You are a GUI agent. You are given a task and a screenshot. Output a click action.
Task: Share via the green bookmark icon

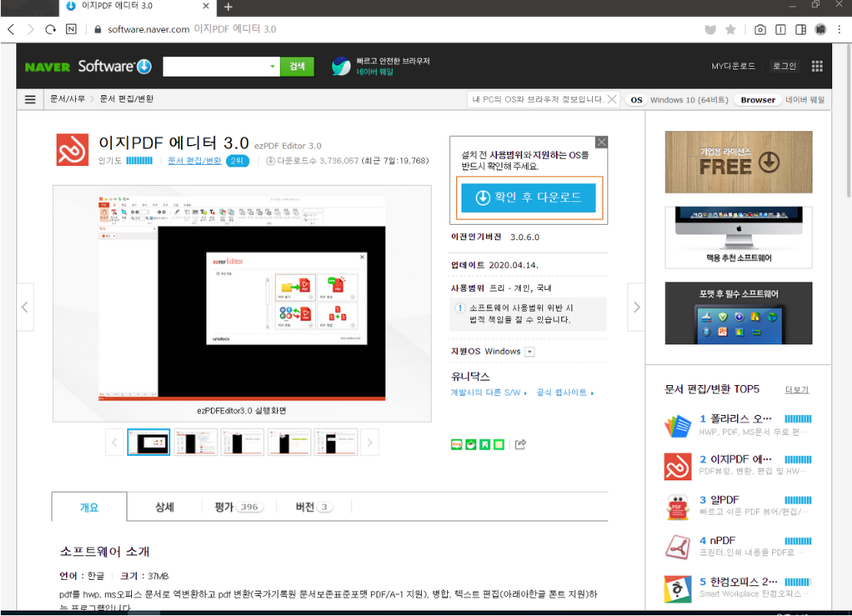[485, 444]
